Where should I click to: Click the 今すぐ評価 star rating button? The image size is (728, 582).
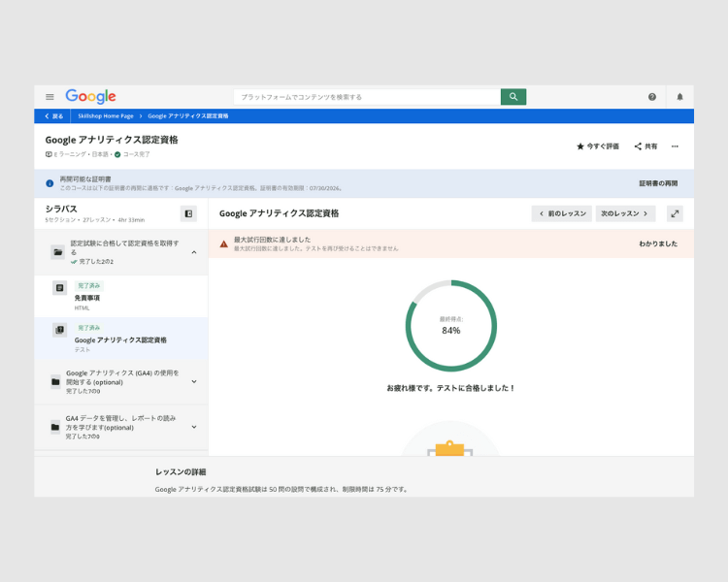pos(598,146)
